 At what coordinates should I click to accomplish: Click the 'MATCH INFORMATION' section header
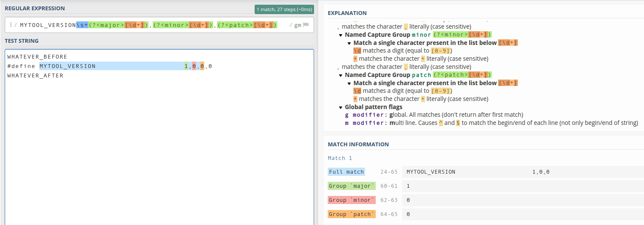coord(358,144)
